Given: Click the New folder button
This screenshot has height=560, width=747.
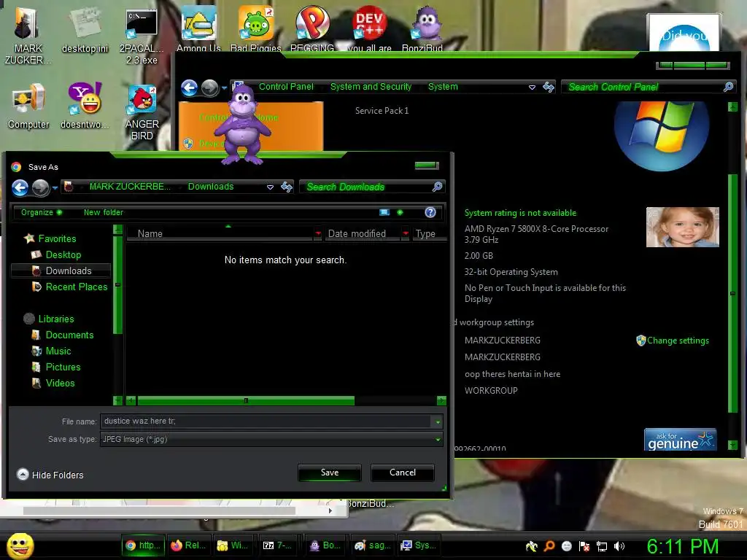Looking at the screenshot, I should [104, 212].
